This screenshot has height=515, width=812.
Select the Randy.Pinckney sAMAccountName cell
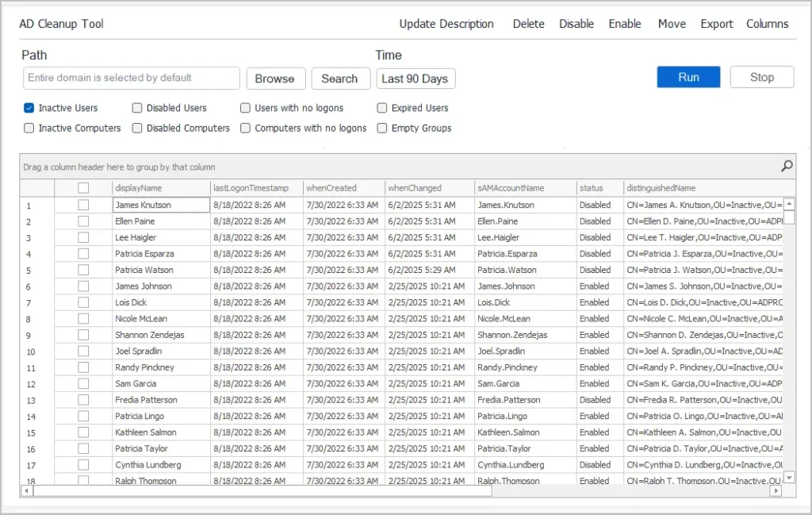click(525, 367)
